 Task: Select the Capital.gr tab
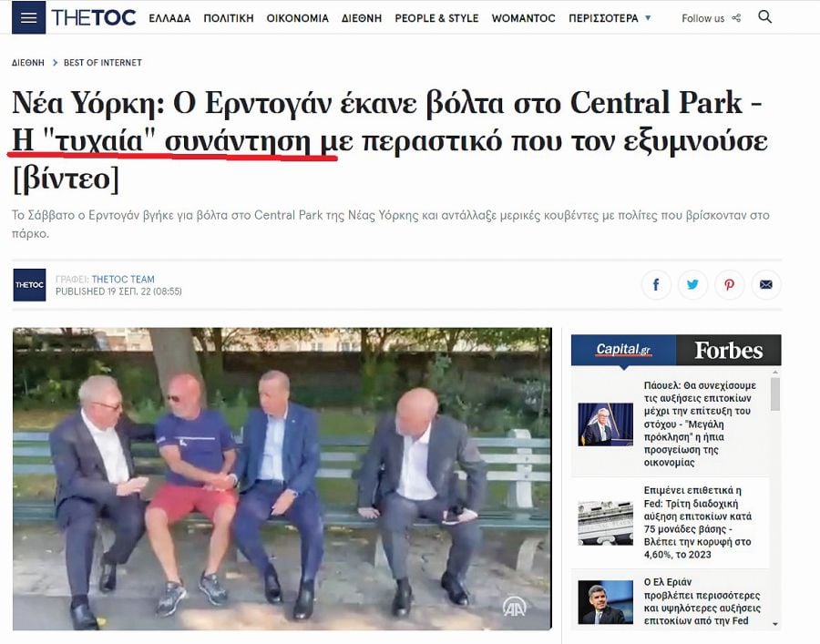(623, 350)
